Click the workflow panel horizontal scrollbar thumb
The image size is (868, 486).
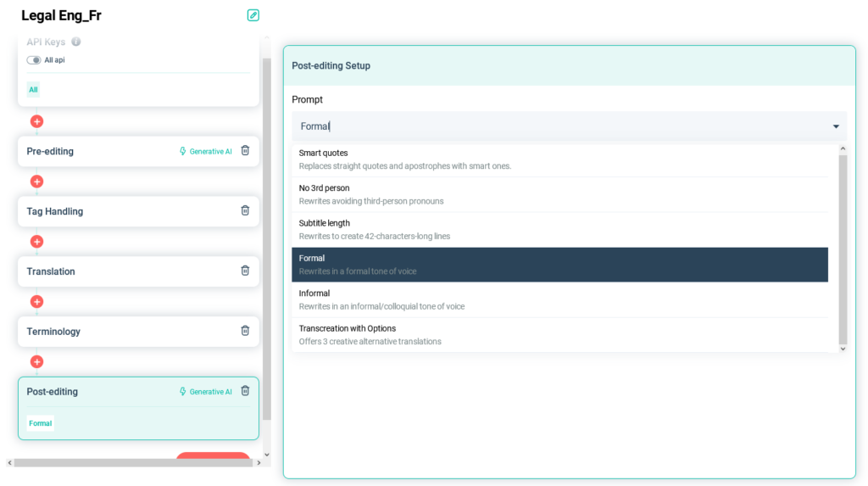[x=133, y=463]
